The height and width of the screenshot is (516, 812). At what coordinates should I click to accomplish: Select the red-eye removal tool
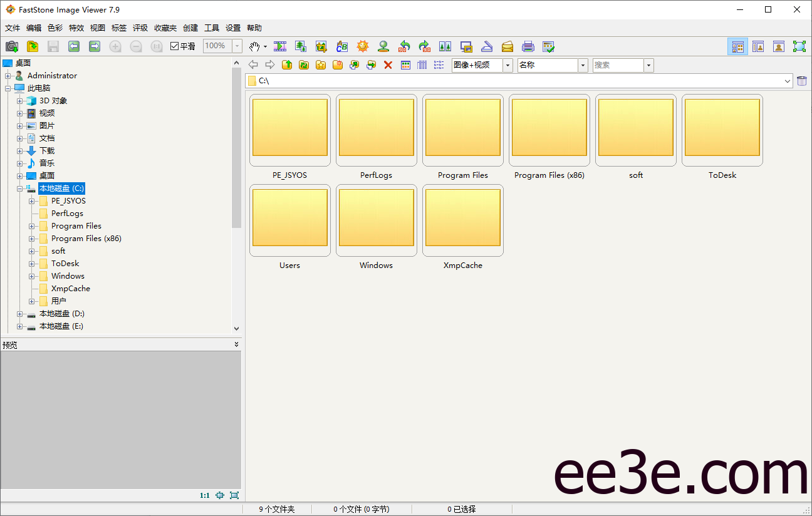(383, 46)
